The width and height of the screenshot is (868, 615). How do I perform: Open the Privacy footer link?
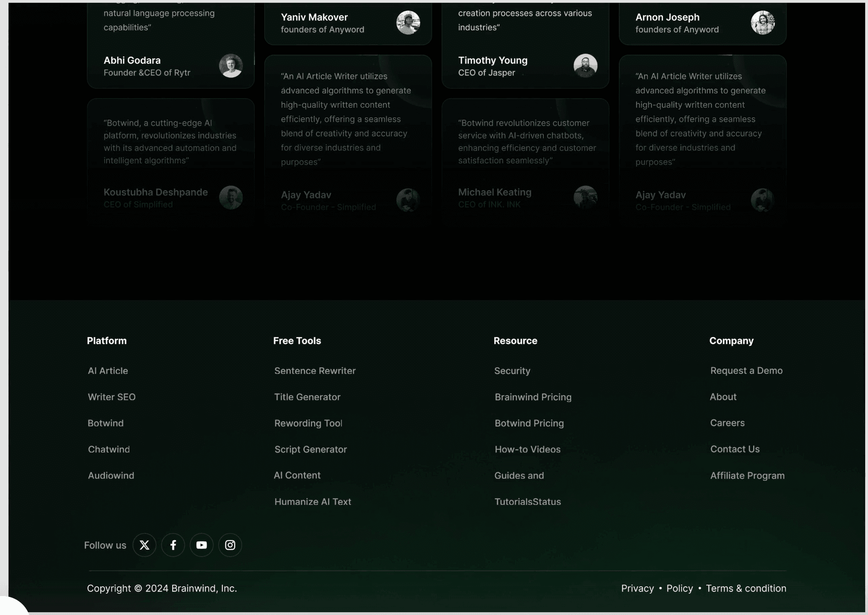[637, 588]
